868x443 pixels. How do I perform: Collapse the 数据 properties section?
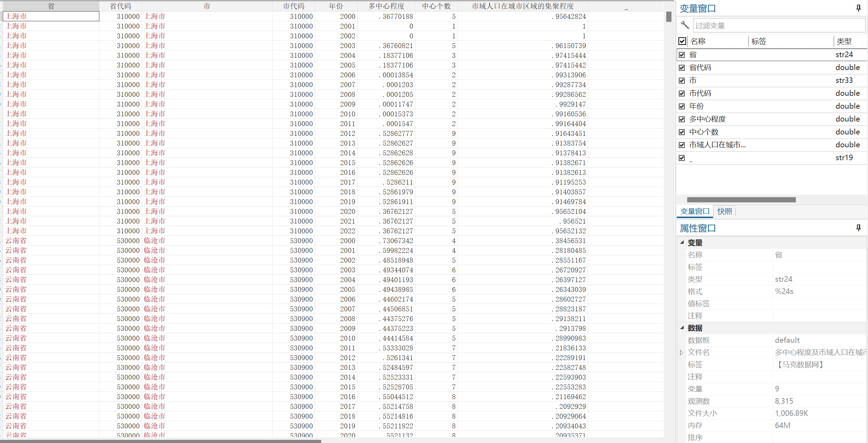click(682, 328)
